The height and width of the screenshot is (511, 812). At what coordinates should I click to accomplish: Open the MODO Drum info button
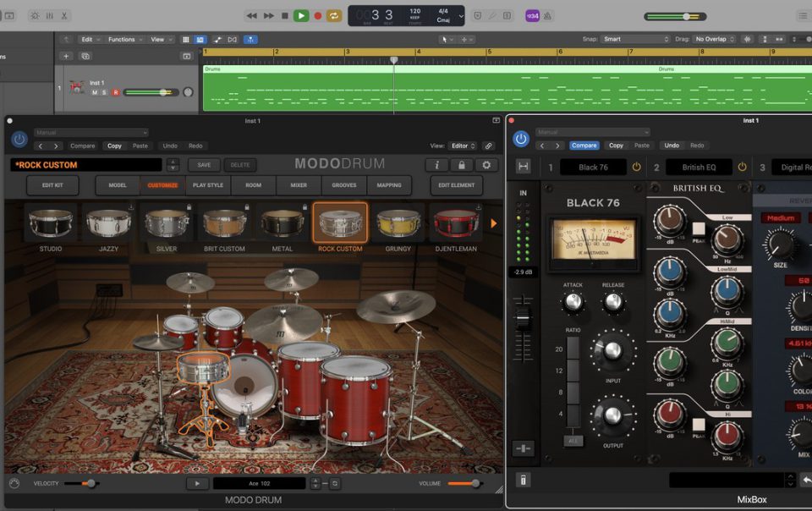coord(436,165)
